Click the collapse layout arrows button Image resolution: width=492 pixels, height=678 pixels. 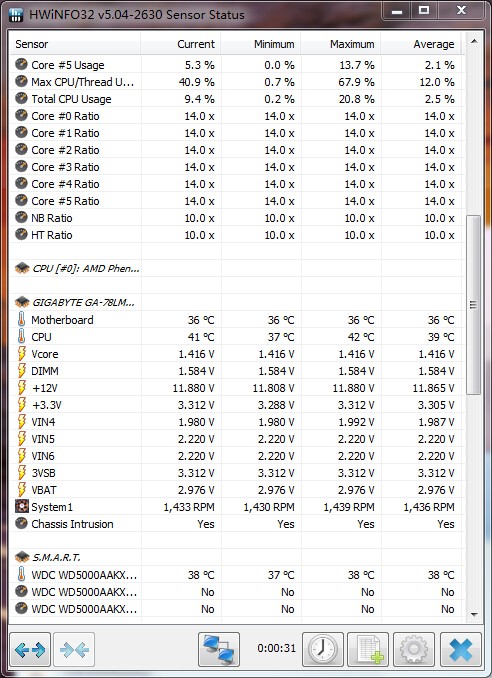[x=74, y=649]
